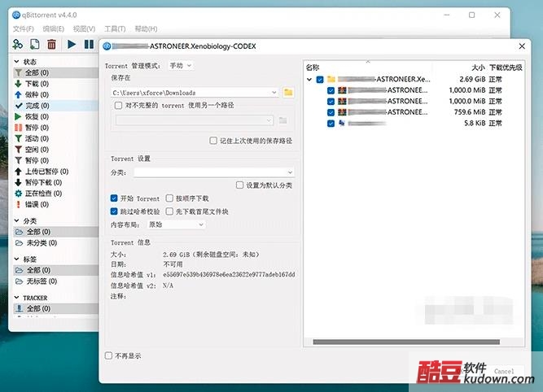Open the Torrent 管理模式 手动 dropdown
This screenshot has height=392, width=543.
point(181,65)
